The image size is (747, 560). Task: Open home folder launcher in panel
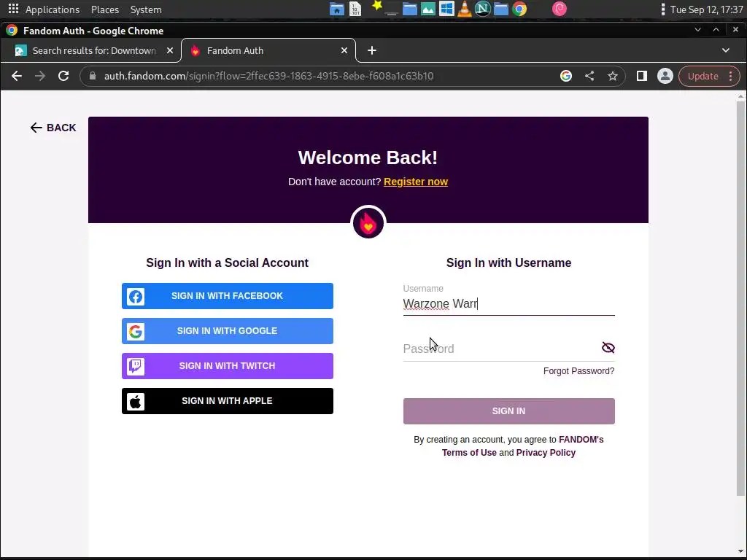[x=337, y=9]
